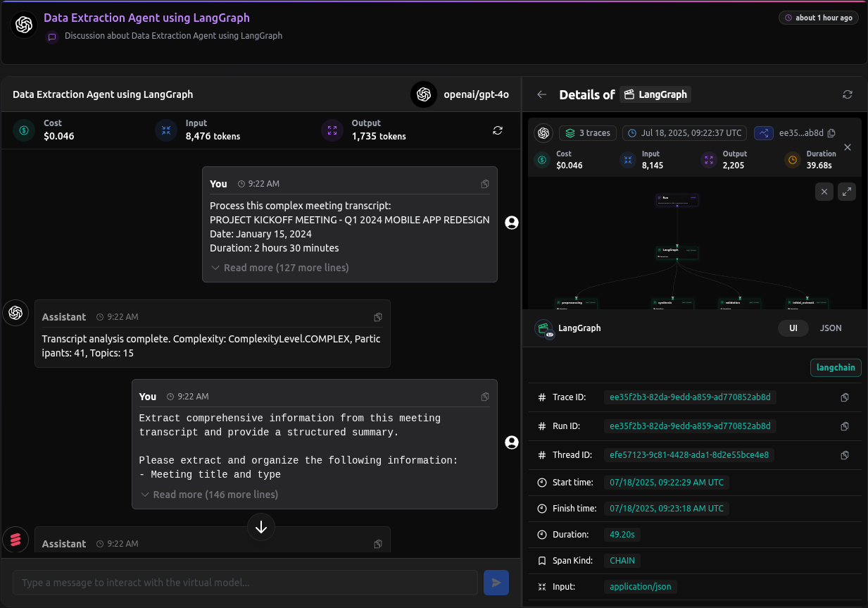This screenshot has height=608, width=868.
Task: Copy the Run ID value
Action: (845, 426)
